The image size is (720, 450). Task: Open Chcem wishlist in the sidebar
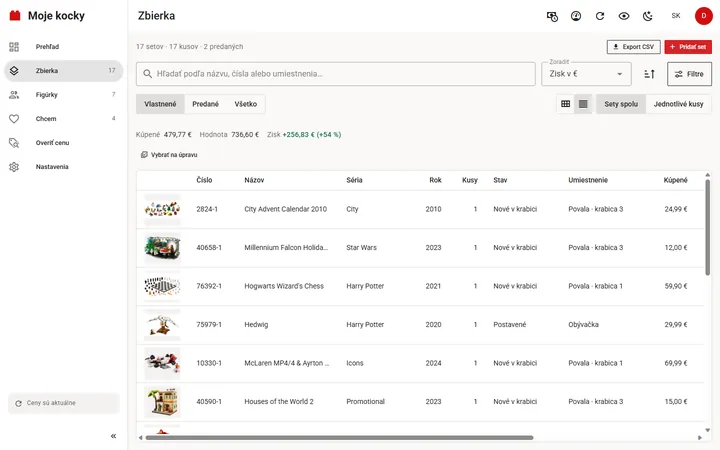(63, 118)
